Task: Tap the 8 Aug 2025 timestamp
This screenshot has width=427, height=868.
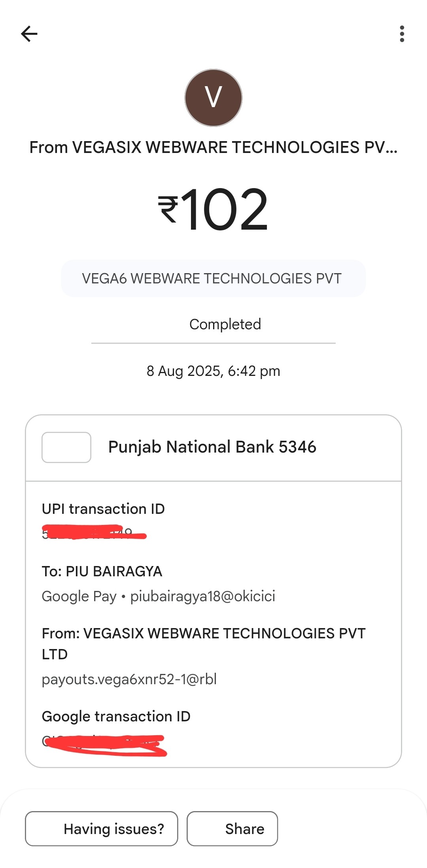Action: [x=213, y=371]
